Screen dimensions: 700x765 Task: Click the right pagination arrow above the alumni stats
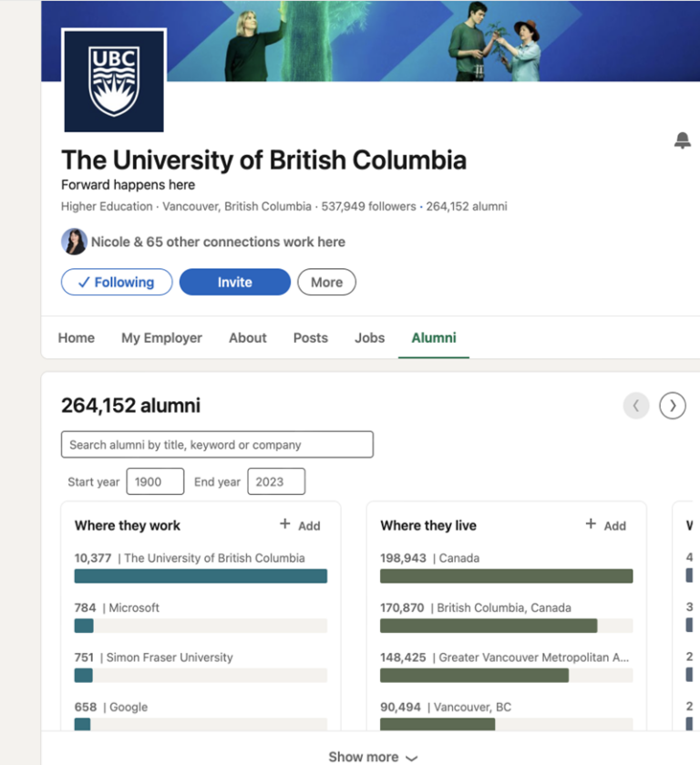click(x=673, y=405)
